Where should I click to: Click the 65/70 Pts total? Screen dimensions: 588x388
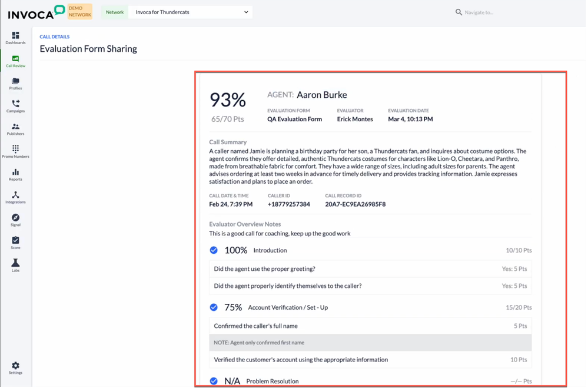click(x=228, y=119)
